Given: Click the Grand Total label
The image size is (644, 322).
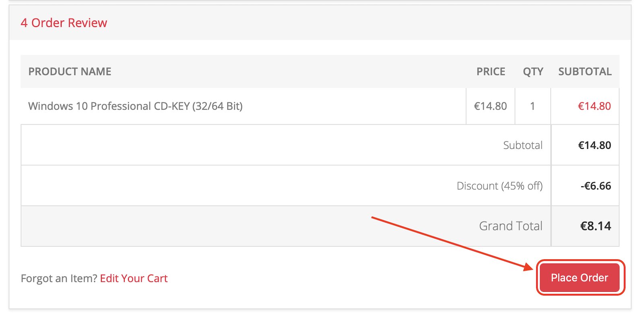Looking at the screenshot, I should 510,226.
